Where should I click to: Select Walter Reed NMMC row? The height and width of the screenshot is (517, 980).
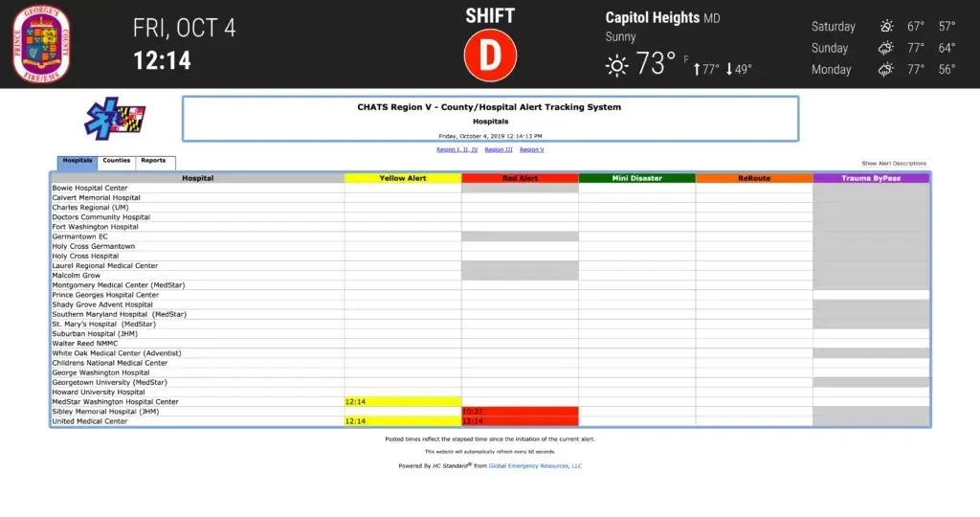tap(490, 343)
